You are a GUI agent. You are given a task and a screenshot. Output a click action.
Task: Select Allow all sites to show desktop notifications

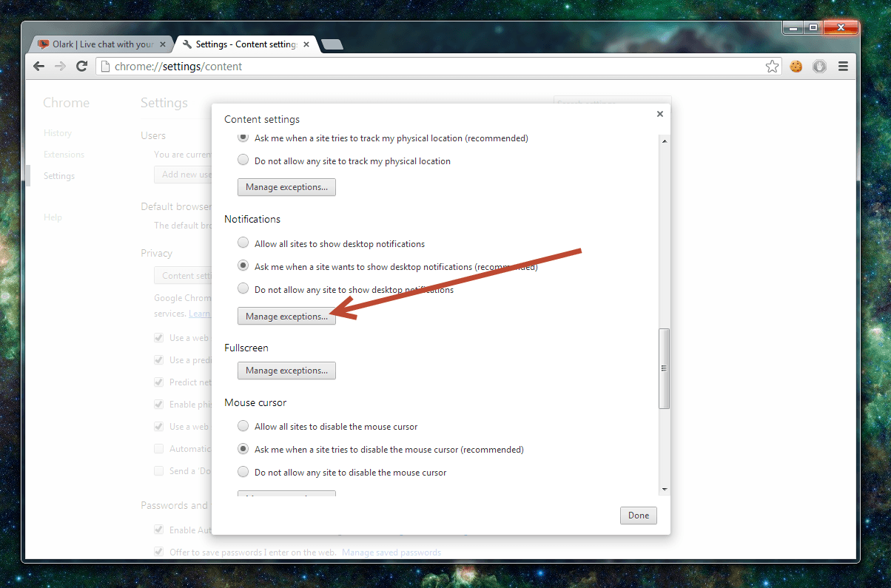(243, 243)
